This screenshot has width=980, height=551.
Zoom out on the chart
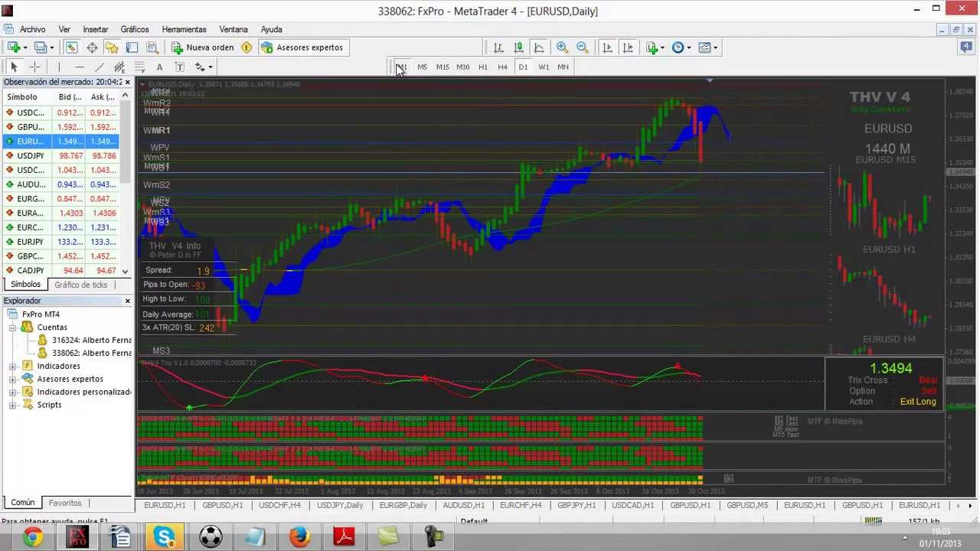coord(582,47)
